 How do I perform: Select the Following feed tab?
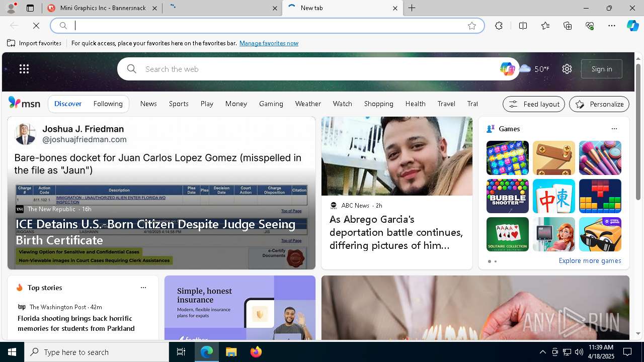[x=108, y=104]
